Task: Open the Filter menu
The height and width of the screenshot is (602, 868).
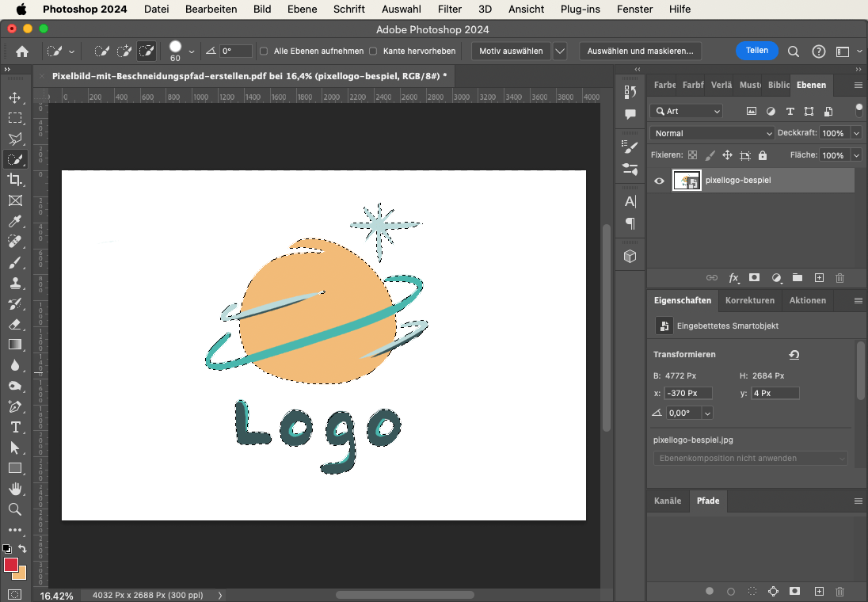Action: point(450,9)
